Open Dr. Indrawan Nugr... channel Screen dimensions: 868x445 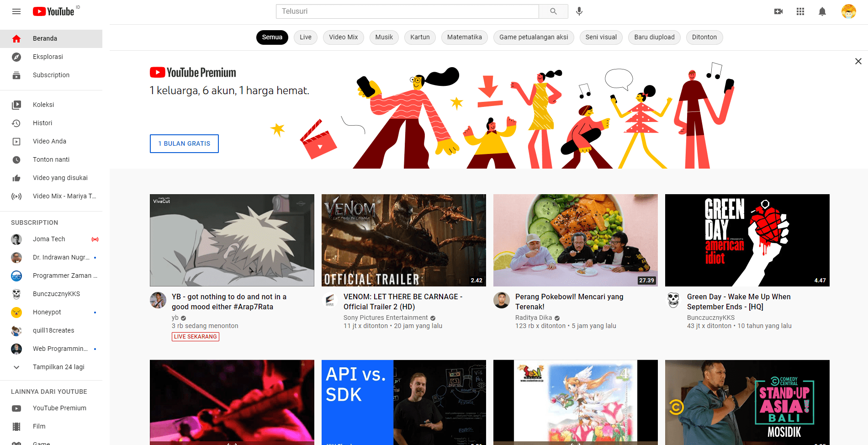coord(51,257)
